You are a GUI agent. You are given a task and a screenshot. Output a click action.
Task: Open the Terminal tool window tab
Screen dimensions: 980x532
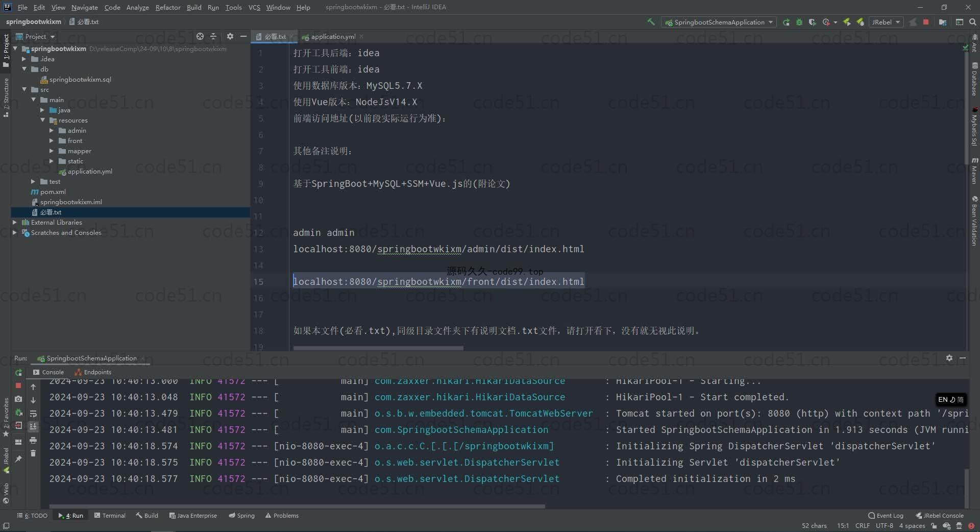110,516
